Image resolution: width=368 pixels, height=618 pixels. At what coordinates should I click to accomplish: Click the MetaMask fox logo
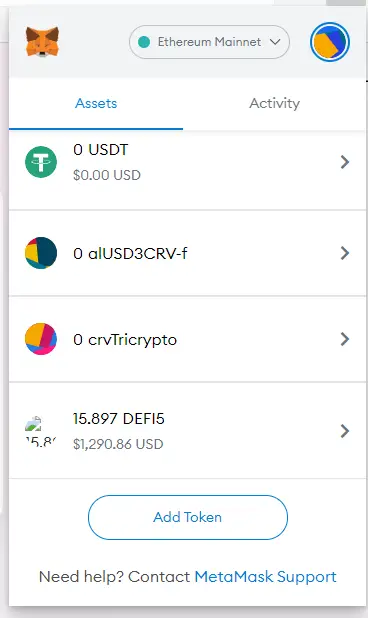click(42, 41)
